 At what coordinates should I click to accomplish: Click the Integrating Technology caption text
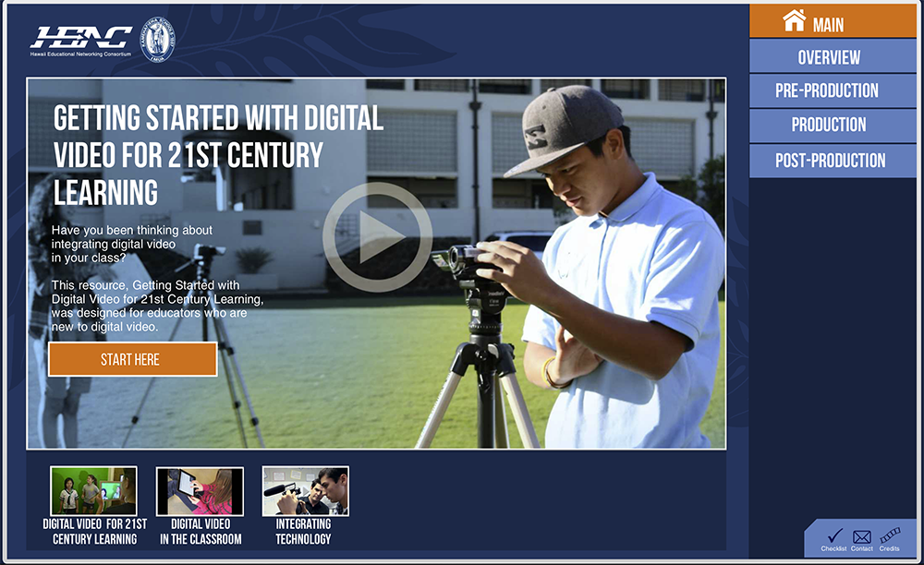pyautogui.click(x=303, y=532)
